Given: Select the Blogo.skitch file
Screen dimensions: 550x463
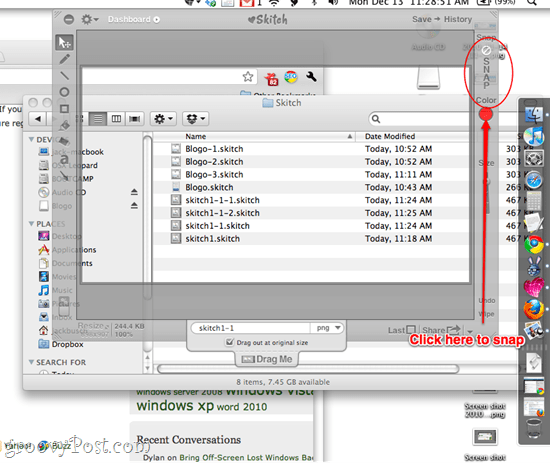Looking at the screenshot, I should click(x=209, y=187).
